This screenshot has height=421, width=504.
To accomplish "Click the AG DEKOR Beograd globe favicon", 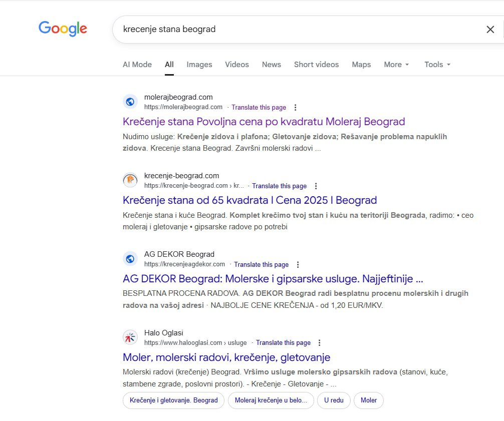I will pos(130,259).
